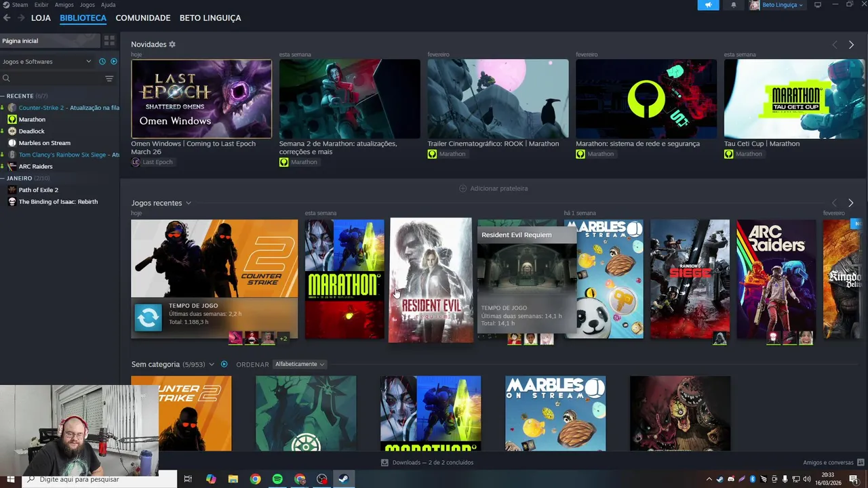Open the collections grid view icon
Screen dimensions: 868x488
pyautogui.click(x=109, y=41)
